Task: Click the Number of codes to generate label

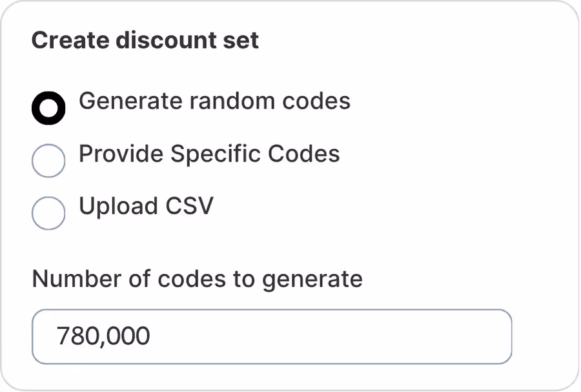Action: [198, 279]
